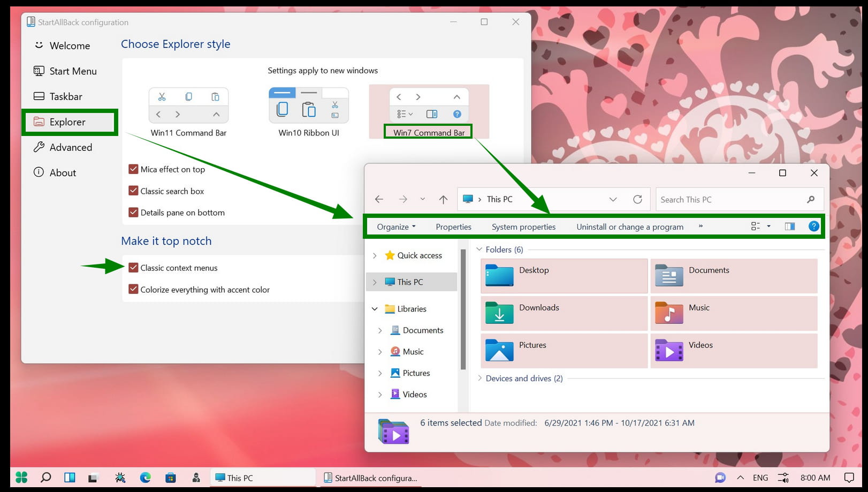Click Properties in the command bar
This screenshot has height=492, width=868.
[x=453, y=227]
